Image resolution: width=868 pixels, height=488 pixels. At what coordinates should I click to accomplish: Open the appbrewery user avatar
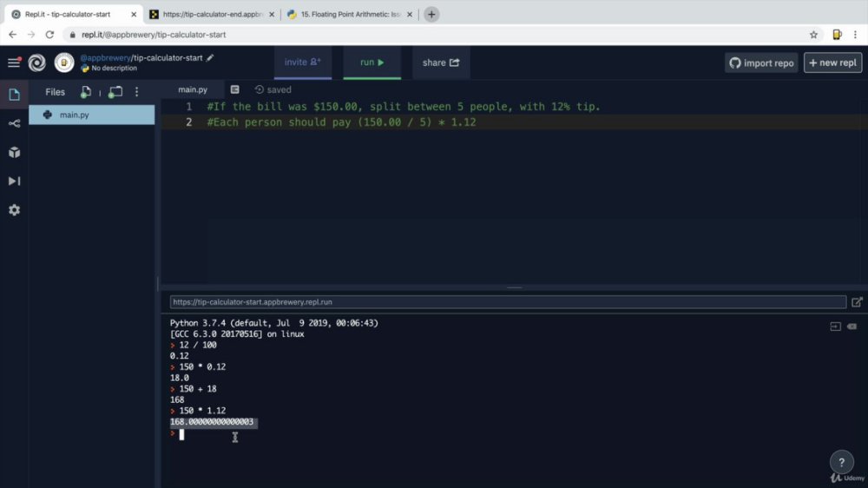pyautogui.click(x=64, y=63)
